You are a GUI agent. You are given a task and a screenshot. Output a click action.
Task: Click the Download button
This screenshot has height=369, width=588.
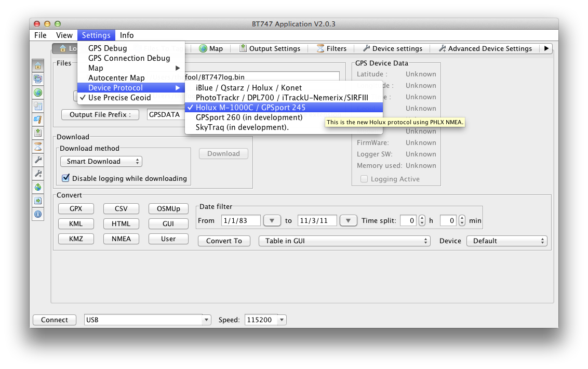(x=223, y=153)
